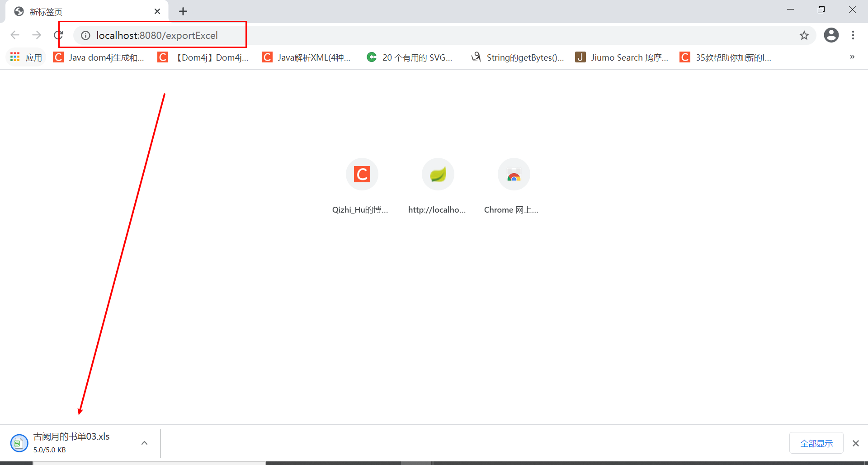Screen dimensions: 868x465
Task: Click the 全部显示 button
Action: (x=816, y=443)
